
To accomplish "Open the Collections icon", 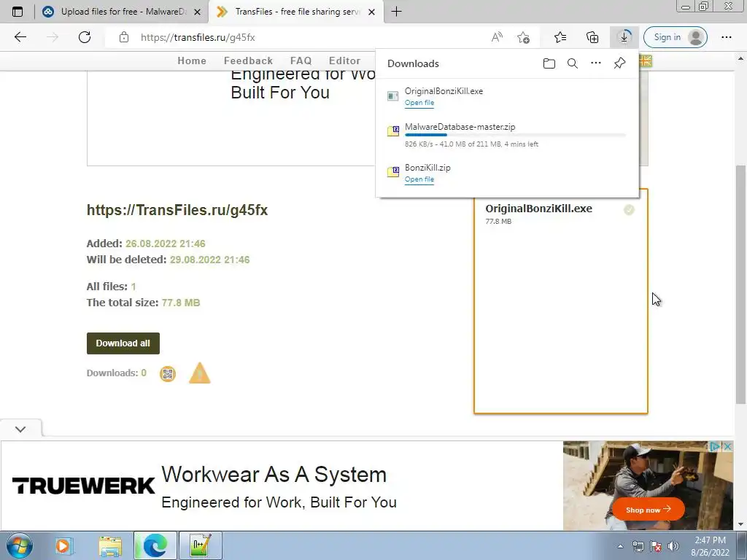I will coord(592,37).
